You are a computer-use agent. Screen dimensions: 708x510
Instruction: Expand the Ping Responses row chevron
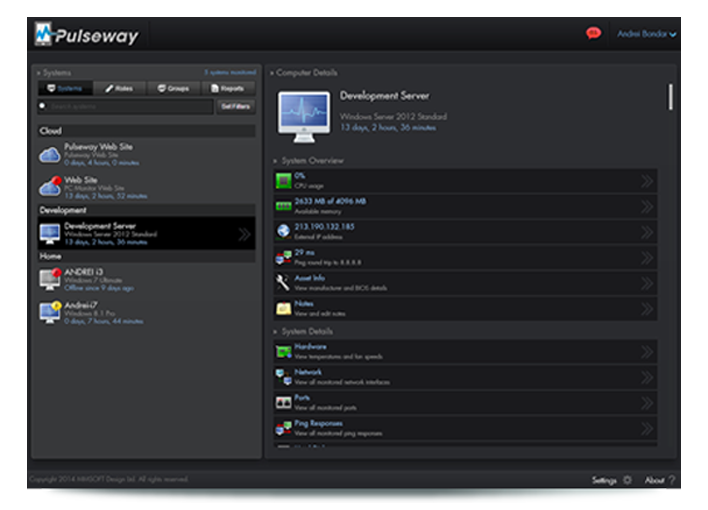coord(647,429)
